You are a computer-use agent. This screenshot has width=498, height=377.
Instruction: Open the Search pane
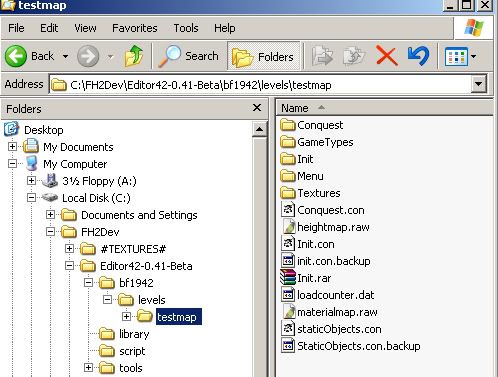pos(188,56)
